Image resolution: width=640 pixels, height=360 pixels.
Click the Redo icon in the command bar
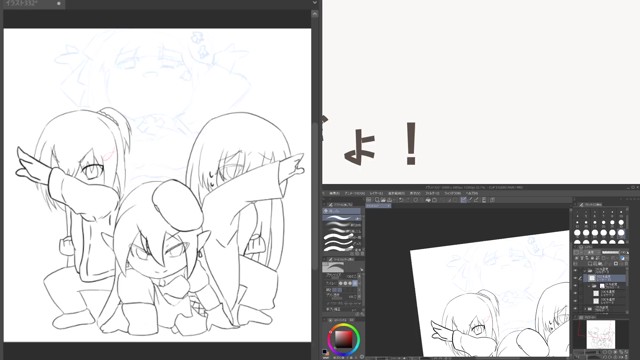click(x=407, y=200)
